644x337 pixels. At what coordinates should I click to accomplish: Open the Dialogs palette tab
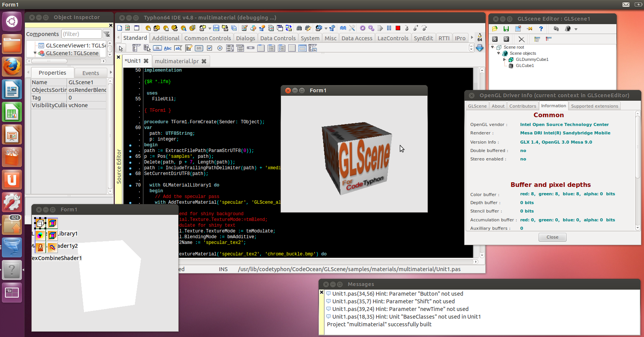click(245, 38)
